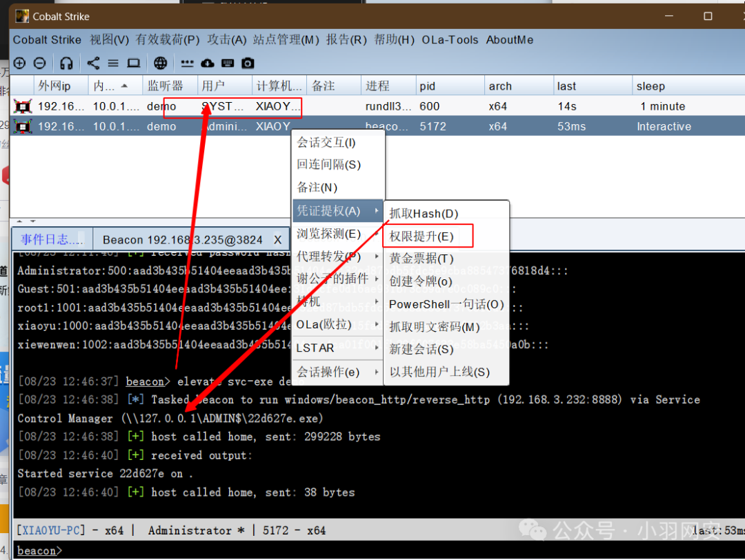The height and width of the screenshot is (560, 745).
Task: Open the Cobalt Strike menu
Action: point(47,40)
